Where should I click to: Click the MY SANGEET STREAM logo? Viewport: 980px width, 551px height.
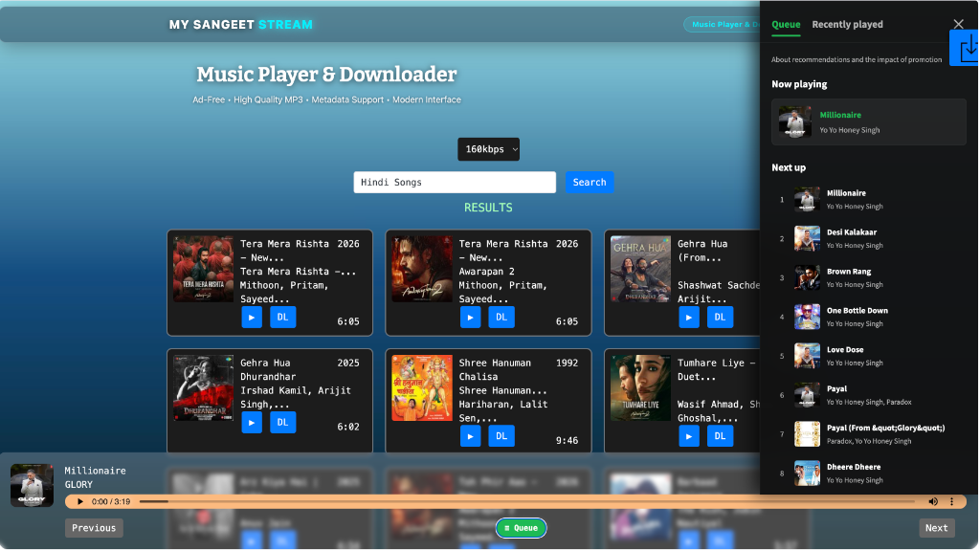click(240, 25)
